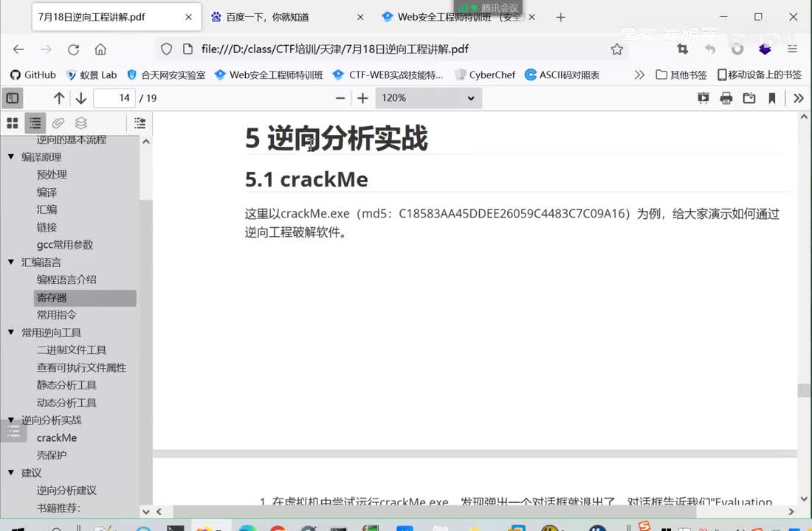The image size is (812, 531).
Task: Click the vertical scrollbar thumb of PDF
Action: 804,390
